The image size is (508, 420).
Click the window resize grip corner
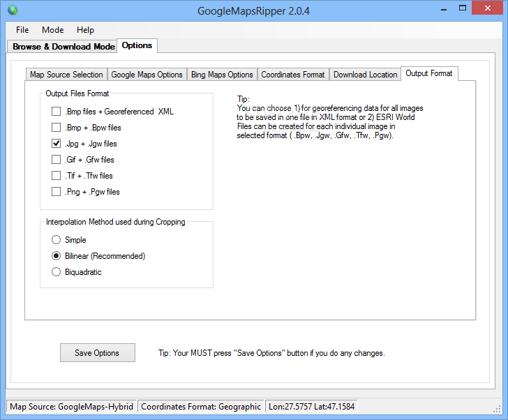[497, 409]
